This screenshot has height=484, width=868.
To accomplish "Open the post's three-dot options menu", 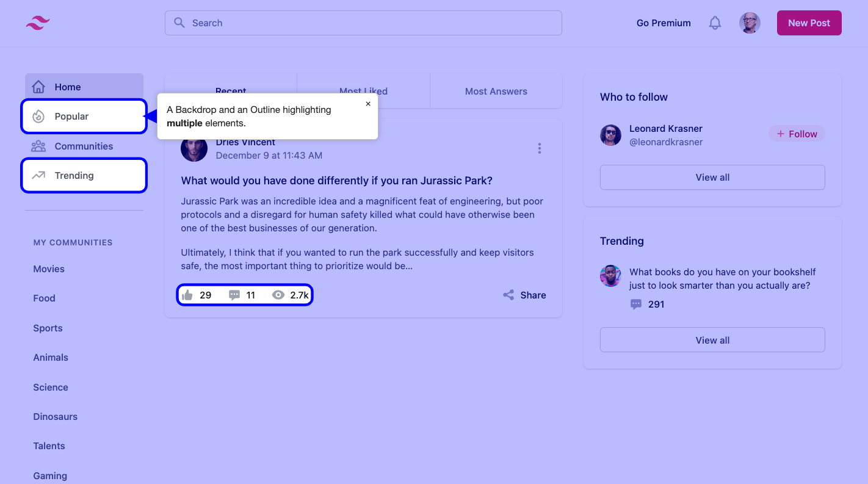I will pos(540,148).
